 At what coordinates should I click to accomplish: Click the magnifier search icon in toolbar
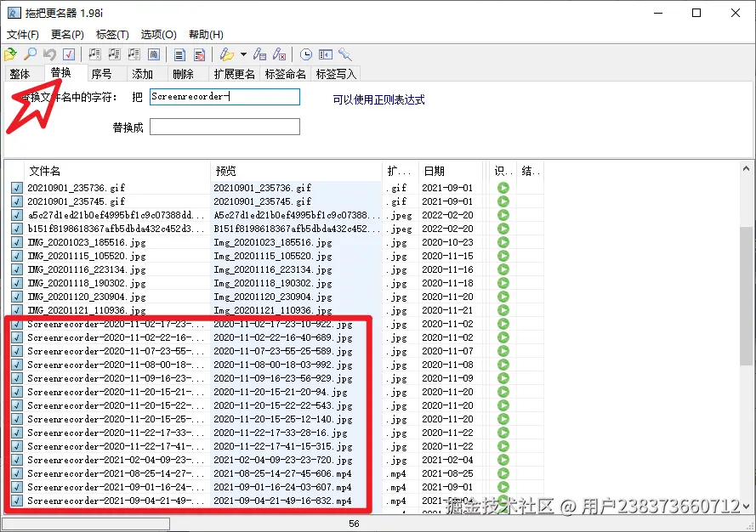30,54
